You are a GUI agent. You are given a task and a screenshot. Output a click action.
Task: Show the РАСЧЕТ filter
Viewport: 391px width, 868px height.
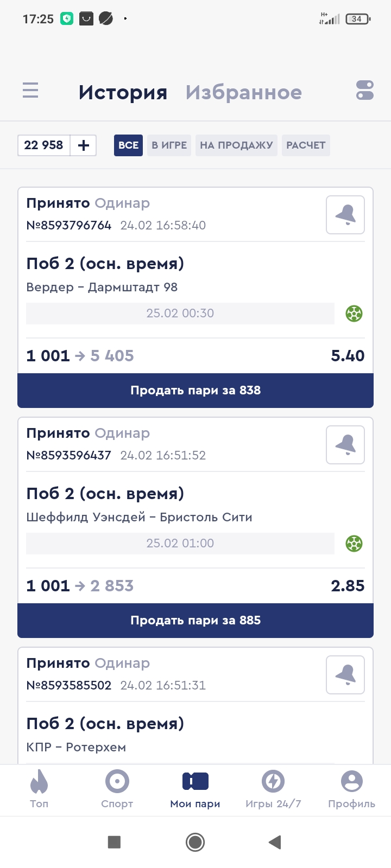coord(306,145)
